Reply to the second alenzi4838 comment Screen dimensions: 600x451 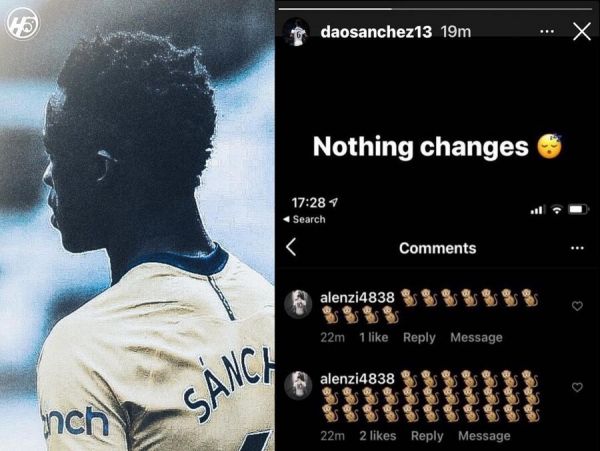coord(427,436)
